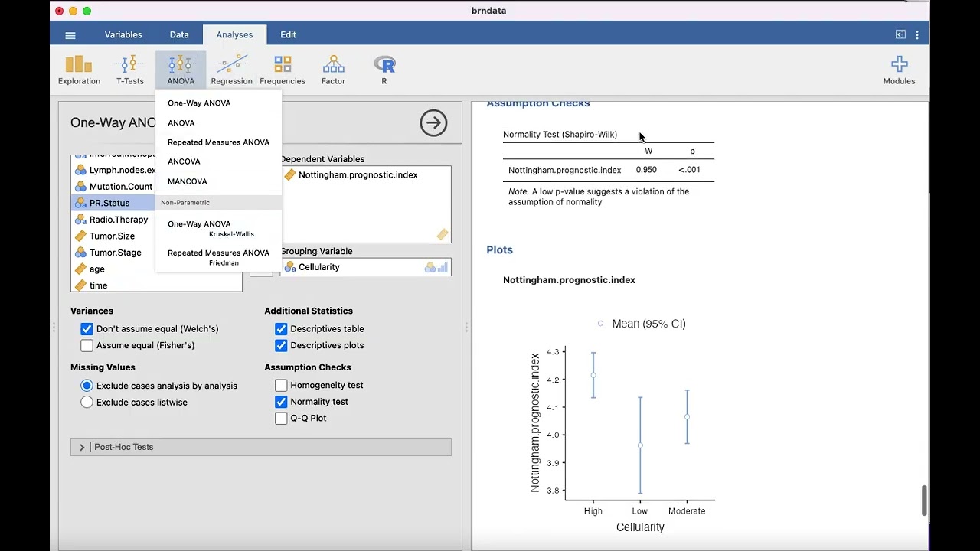Viewport: 980px width, 551px height.
Task: Select Exclude cases listwise option
Action: [x=87, y=402]
